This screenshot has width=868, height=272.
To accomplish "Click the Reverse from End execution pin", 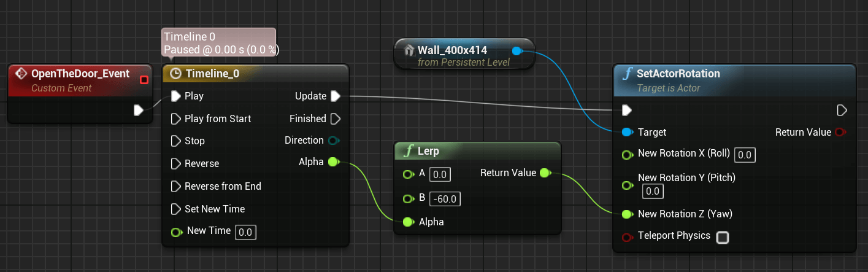I will 175,186.
